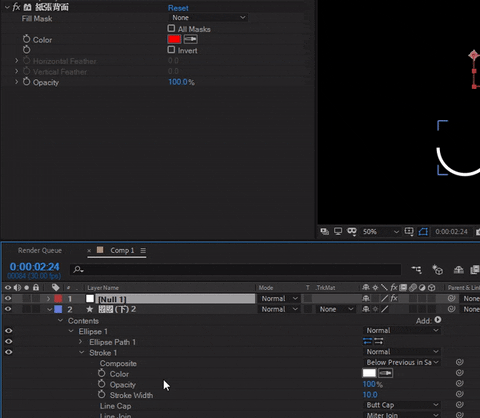Open the red fill color swatch
Image resolution: width=480 pixels, height=418 pixels.
(174, 39)
